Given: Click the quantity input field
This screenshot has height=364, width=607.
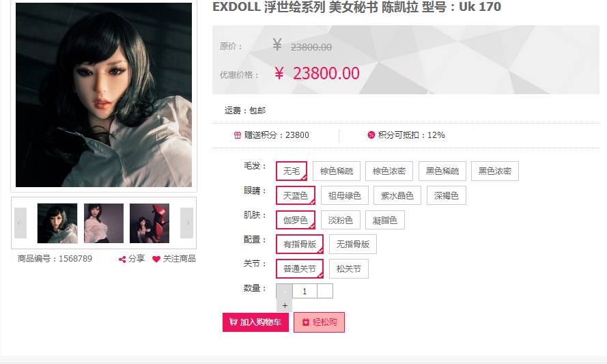Looking at the screenshot, I should click(305, 291).
